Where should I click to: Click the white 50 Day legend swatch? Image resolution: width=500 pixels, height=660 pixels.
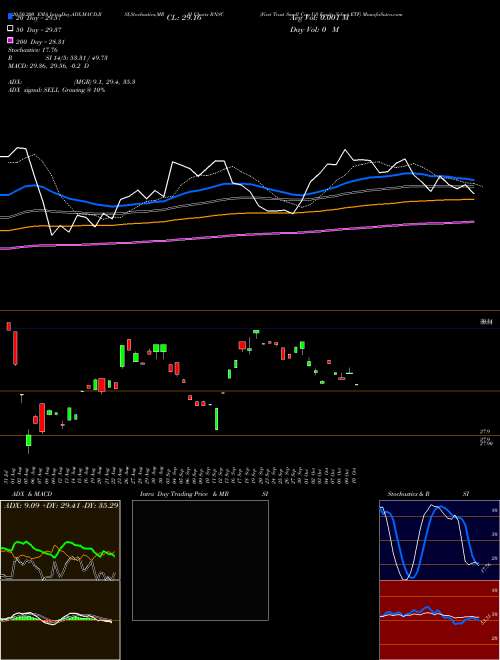[x=10, y=29]
